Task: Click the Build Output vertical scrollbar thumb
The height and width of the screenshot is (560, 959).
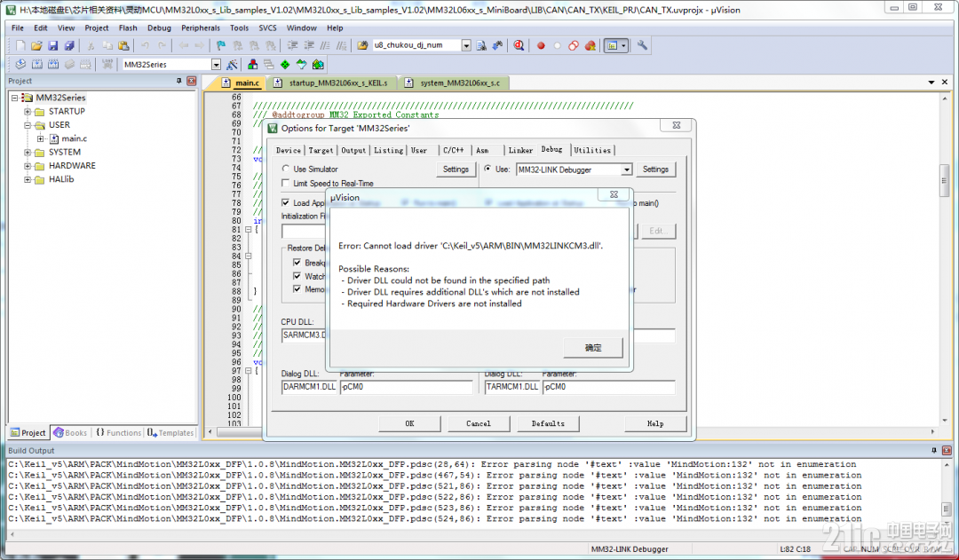Action: (947, 509)
